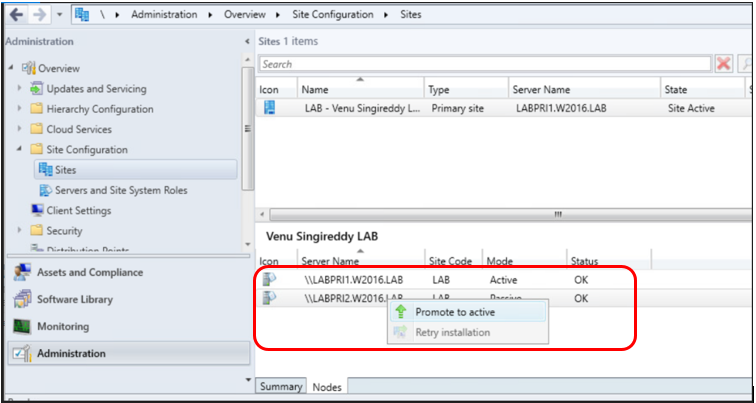
Task: Open navigation history dropdown arrow
Action: [60, 15]
